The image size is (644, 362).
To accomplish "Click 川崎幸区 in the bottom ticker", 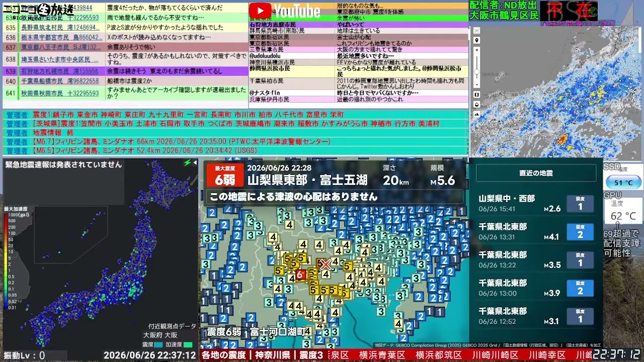I will 547,355.
